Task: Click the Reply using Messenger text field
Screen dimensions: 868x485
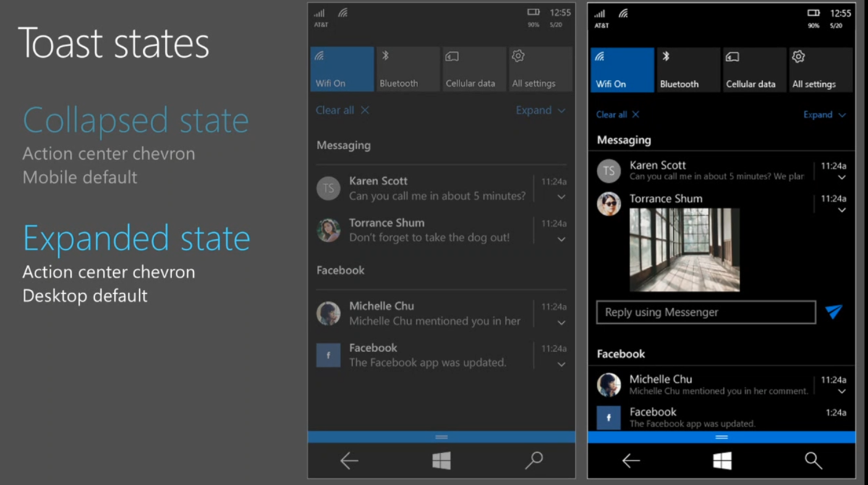Action: tap(705, 312)
